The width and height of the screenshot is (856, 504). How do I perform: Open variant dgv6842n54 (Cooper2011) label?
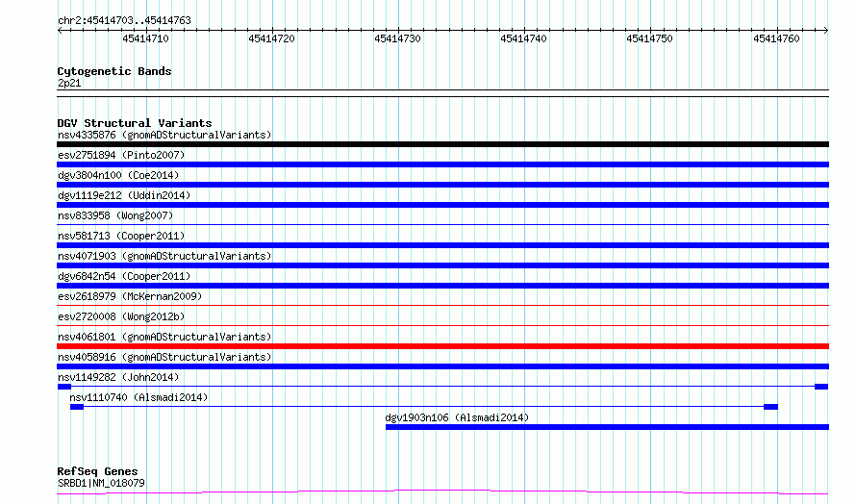(124, 276)
